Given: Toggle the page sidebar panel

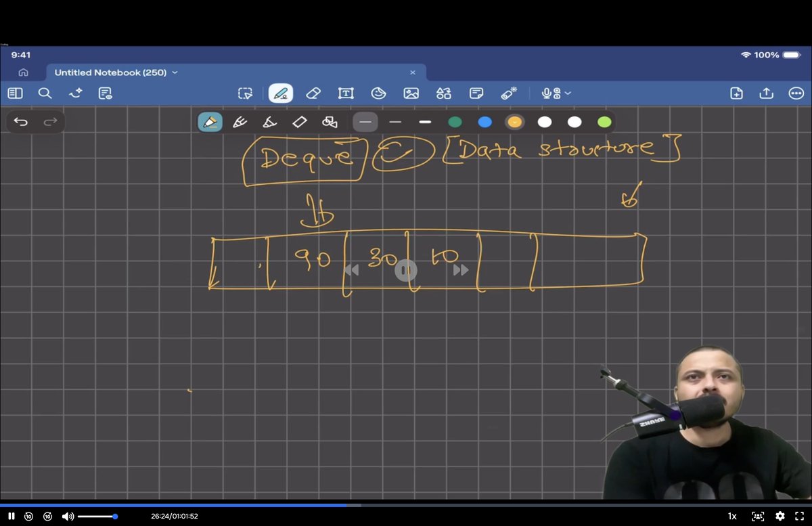Looking at the screenshot, I should tap(15, 93).
